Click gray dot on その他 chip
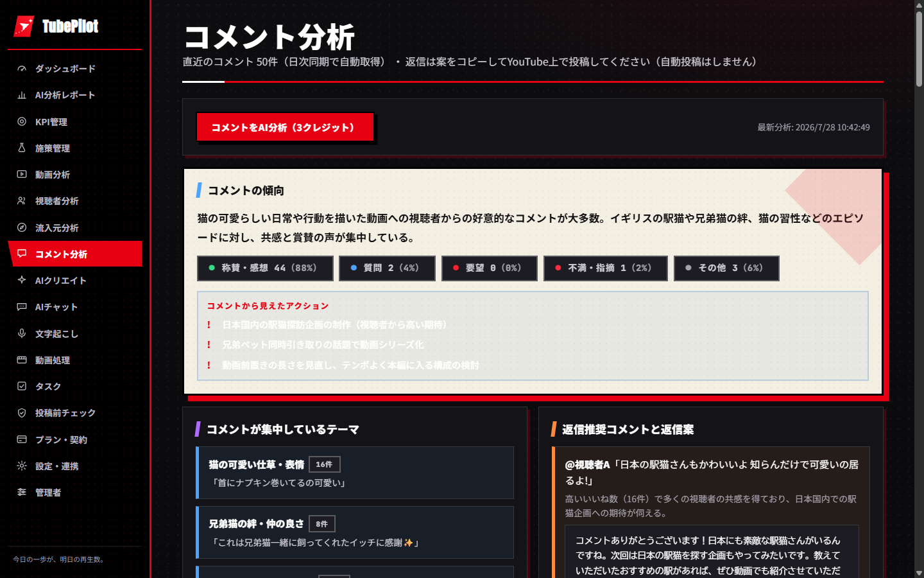924x578 pixels. (689, 268)
